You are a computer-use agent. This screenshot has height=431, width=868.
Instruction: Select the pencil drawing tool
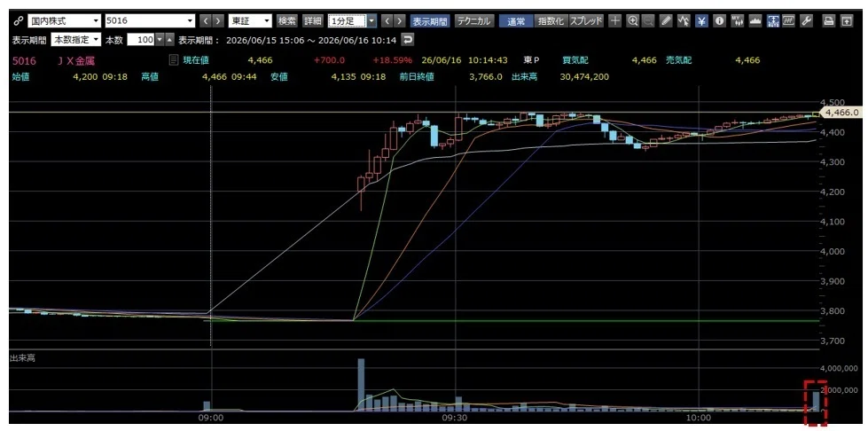(x=666, y=21)
